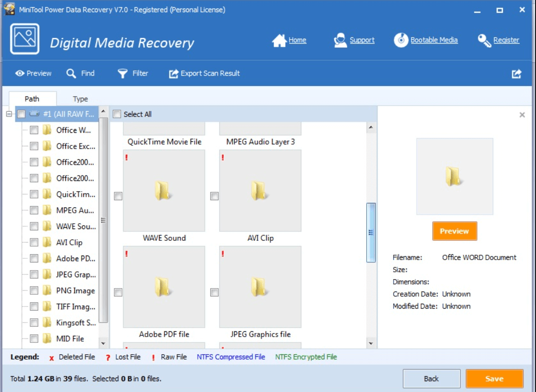
Task: Click the Adobe PDF file folder thumbnail
Action: coord(164,286)
